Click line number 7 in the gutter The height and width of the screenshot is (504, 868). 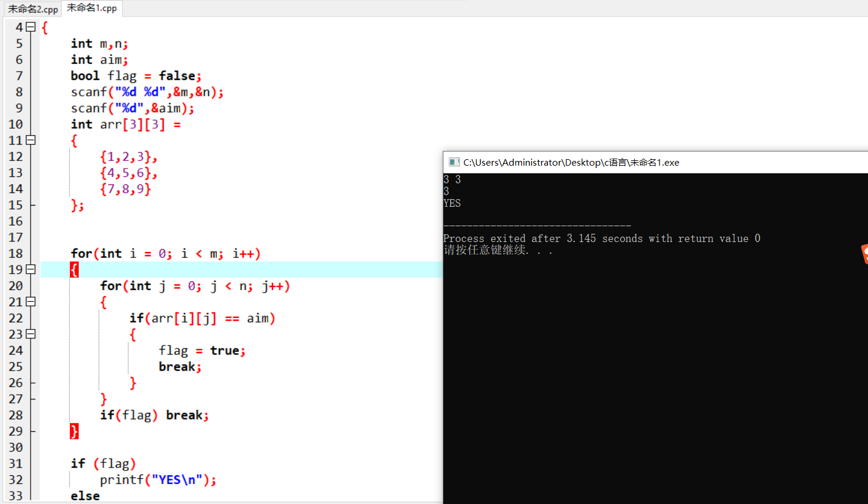[19, 76]
